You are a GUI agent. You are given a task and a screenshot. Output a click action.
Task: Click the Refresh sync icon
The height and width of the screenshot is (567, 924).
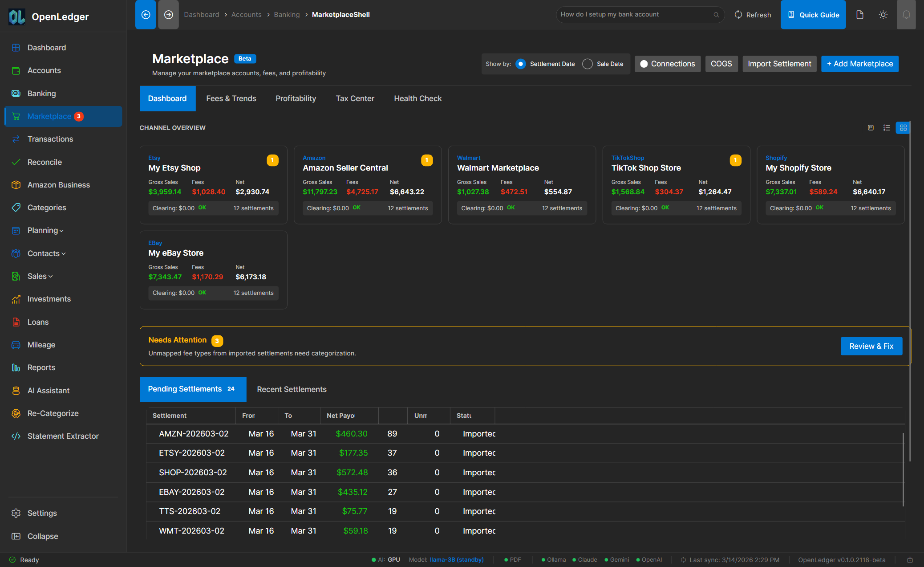(x=738, y=14)
